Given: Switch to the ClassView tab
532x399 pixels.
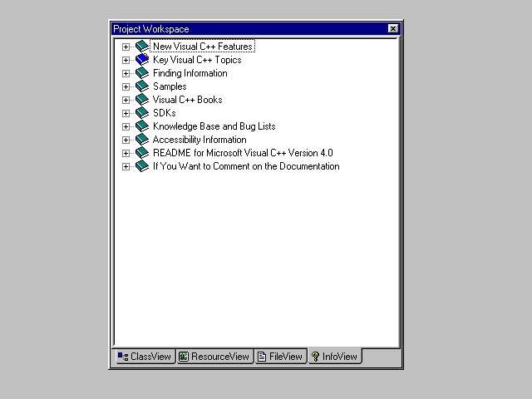Looking at the screenshot, I should click(144, 357).
